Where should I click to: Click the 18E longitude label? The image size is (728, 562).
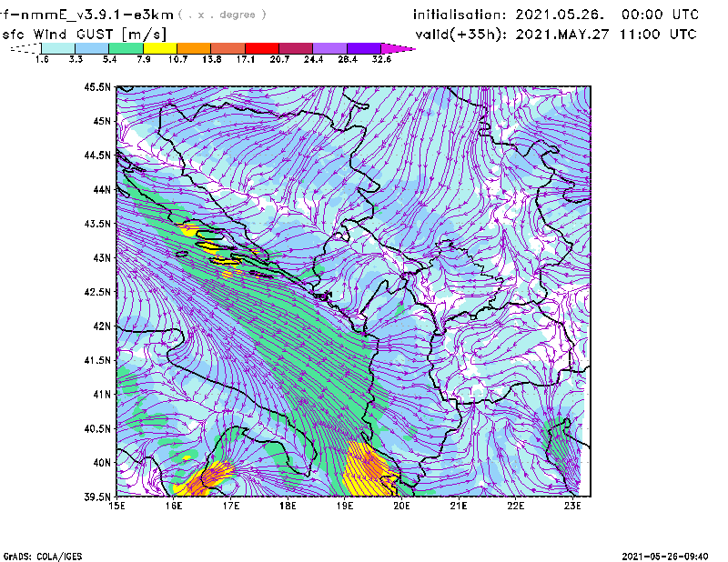coord(288,506)
